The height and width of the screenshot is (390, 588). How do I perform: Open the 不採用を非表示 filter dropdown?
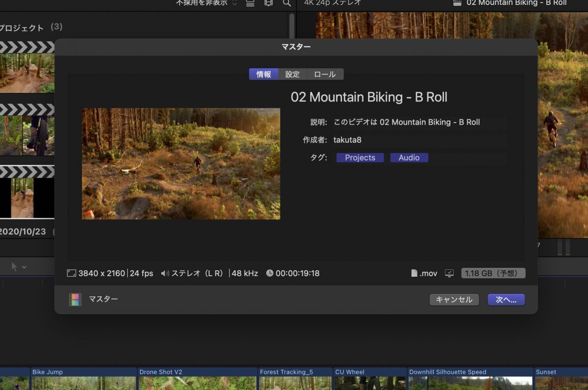pos(206,3)
